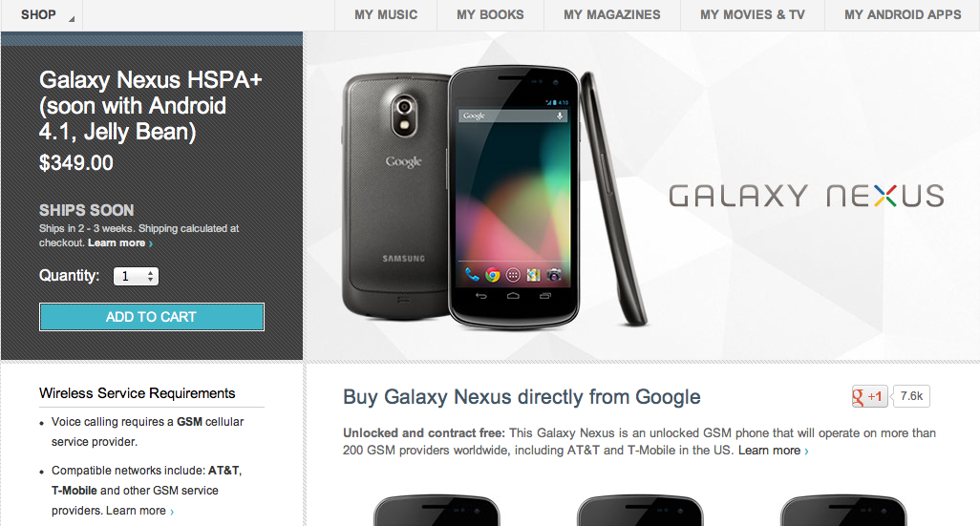Open the SHOP dropdown menu

click(42, 15)
